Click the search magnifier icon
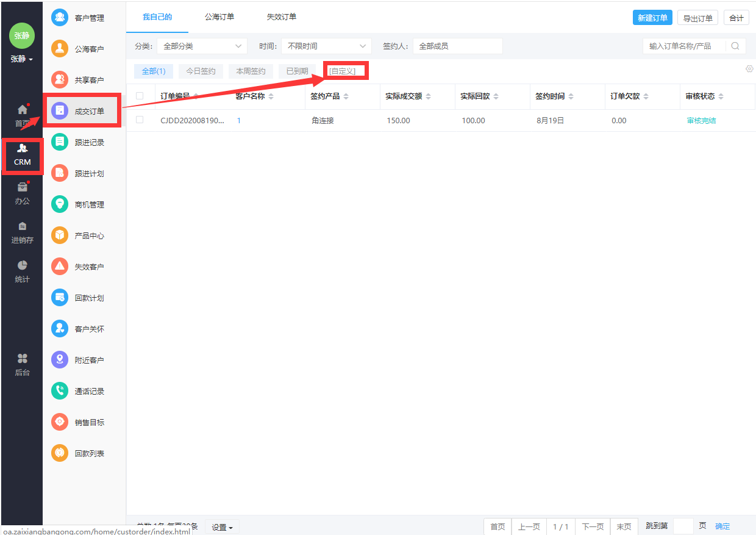 coord(735,46)
